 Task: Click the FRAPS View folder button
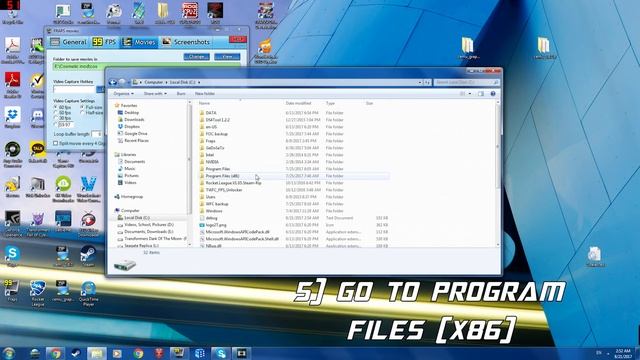227,57
